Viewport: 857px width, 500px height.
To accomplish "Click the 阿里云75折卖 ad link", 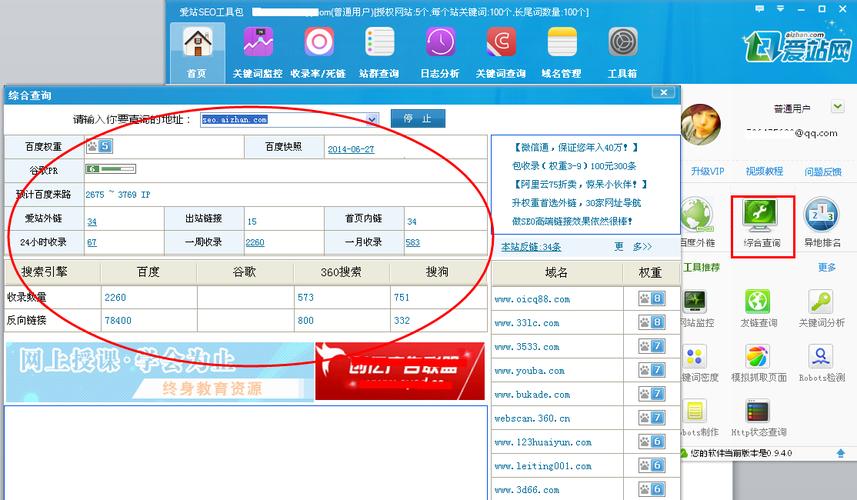I will coord(580,185).
